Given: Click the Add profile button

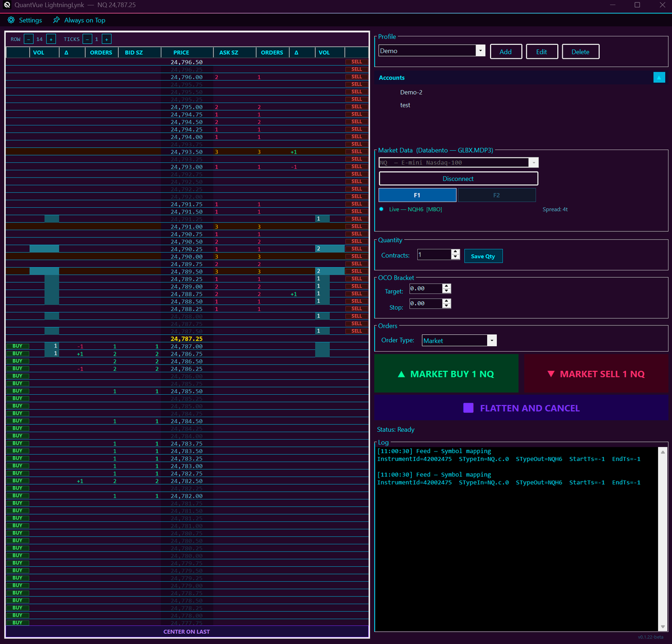Looking at the screenshot, I should coord(506,52).
